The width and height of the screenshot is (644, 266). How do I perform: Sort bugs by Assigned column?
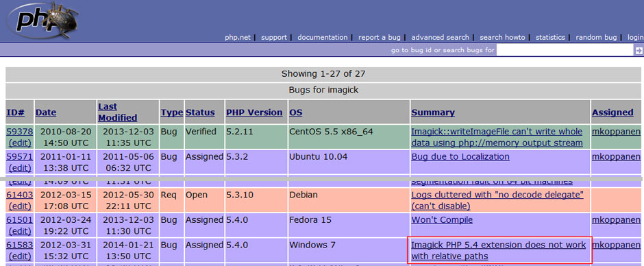click(x=612, y=112)
